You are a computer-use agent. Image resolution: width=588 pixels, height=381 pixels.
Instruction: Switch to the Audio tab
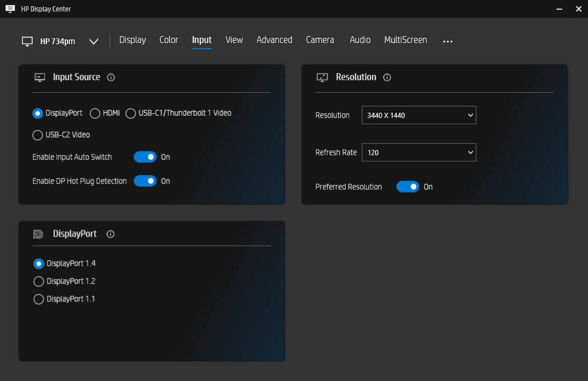tap(360, 40)
